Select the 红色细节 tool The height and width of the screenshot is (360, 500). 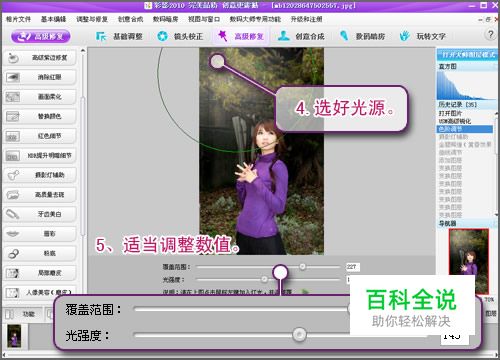tap(40, 136)
